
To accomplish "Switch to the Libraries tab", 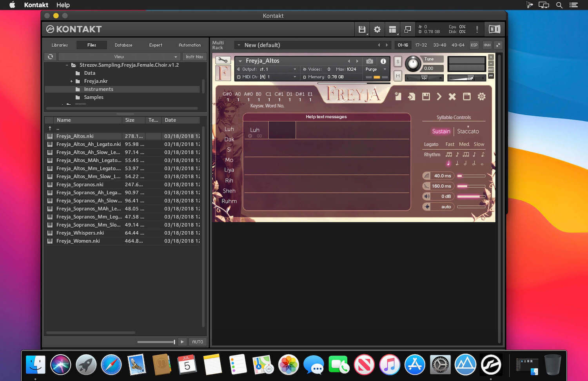I will pyautogui.click(x=60, y=45).
